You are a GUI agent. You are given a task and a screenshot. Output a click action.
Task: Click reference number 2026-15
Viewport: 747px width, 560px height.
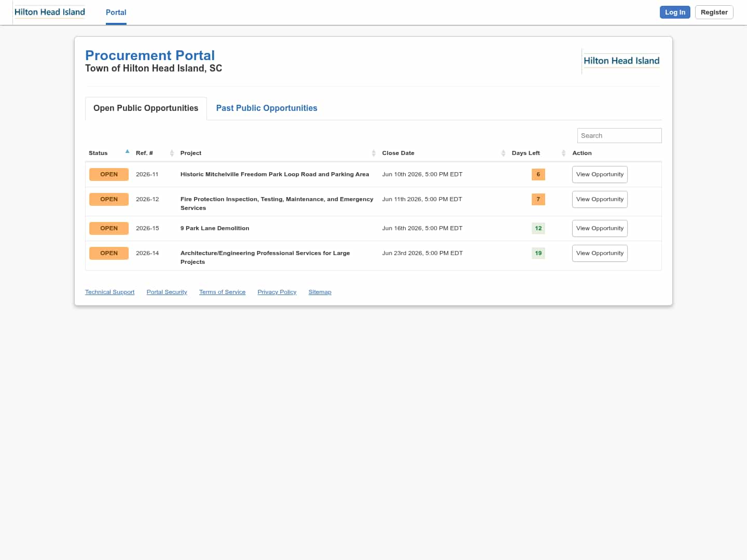pos(147,228)
